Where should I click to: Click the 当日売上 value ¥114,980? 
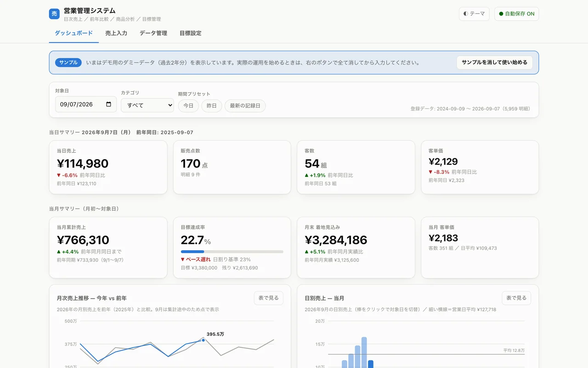(83, 164)
